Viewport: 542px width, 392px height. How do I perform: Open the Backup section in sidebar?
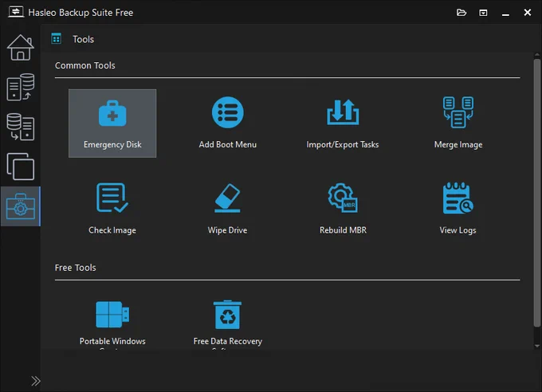(x=21, y=87)
